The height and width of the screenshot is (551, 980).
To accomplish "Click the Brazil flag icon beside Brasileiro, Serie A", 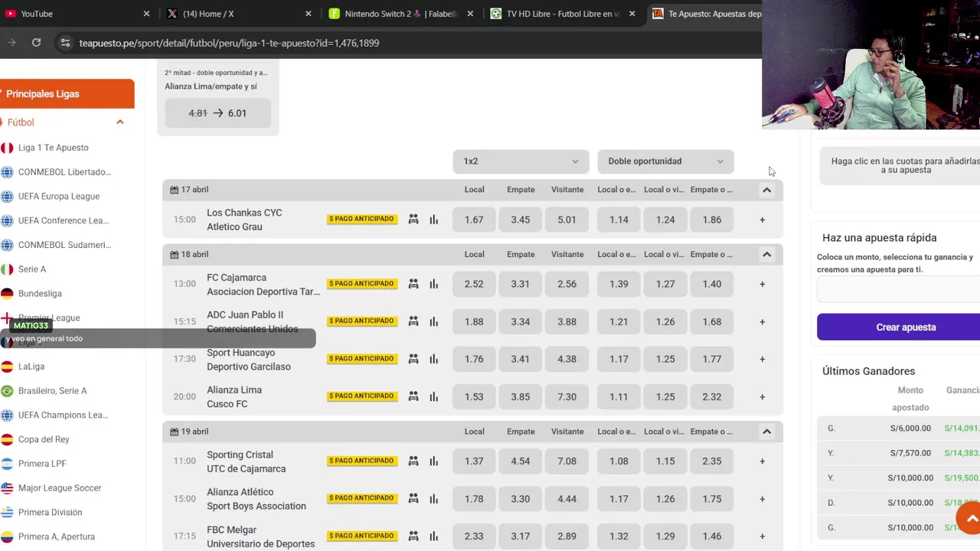I will click(7, 391).
